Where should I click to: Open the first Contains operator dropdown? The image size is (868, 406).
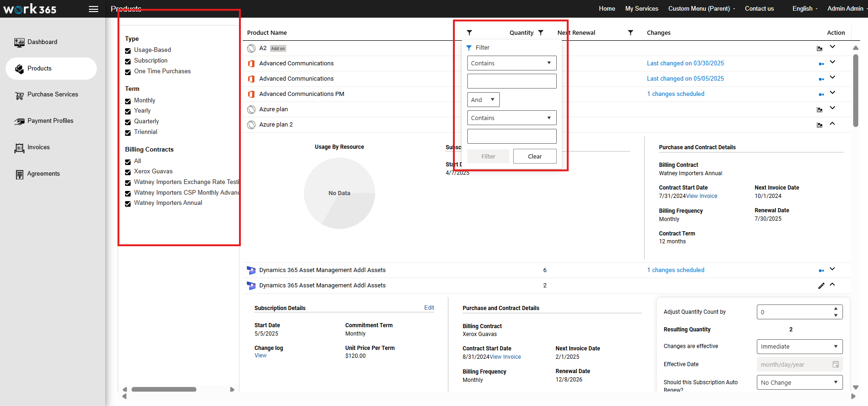coord(512,63)
